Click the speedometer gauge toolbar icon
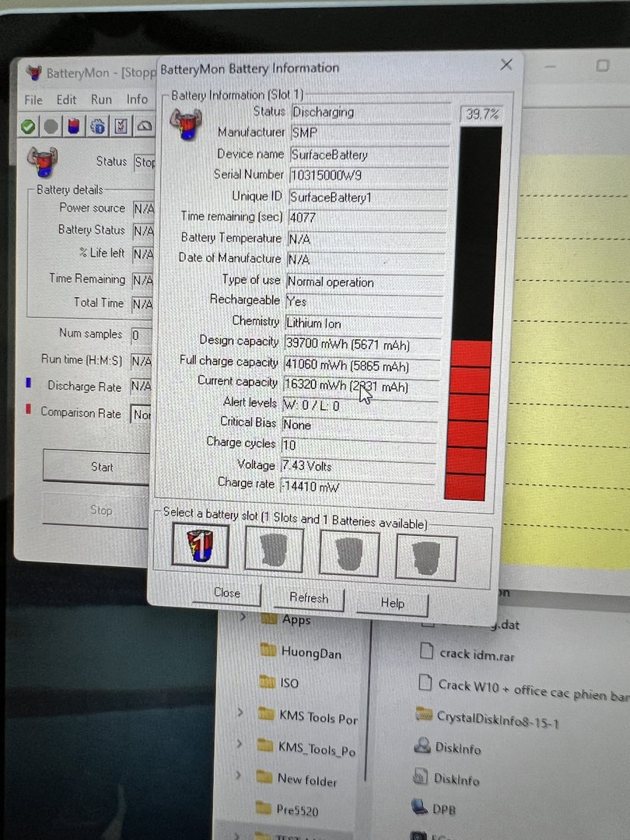The height and width of the screenshot is (840, 630). 145,126
